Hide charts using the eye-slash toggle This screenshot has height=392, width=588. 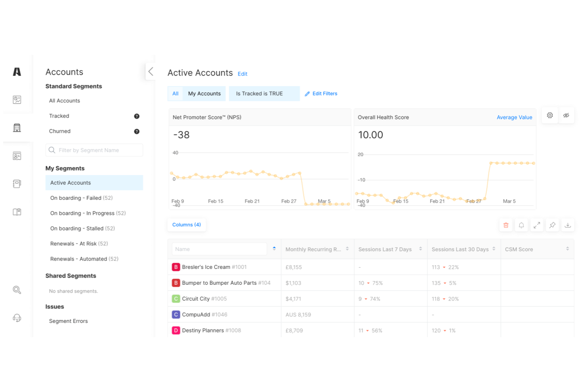pos(566,115)
